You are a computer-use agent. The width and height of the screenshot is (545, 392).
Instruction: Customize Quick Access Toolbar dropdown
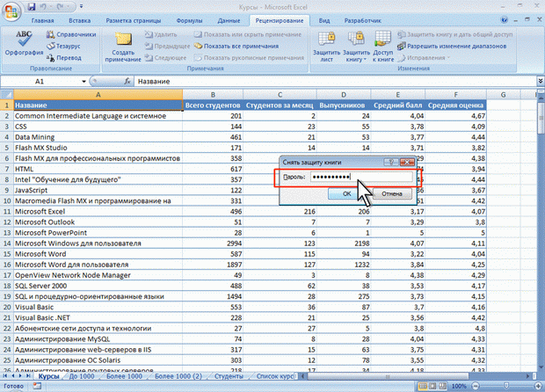point(82,7)
